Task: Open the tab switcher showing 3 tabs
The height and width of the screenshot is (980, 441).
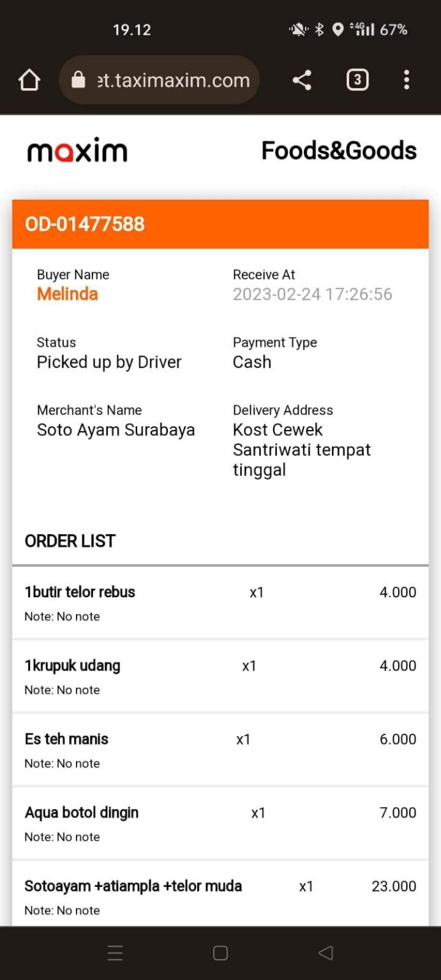Action: pos(357,80)
